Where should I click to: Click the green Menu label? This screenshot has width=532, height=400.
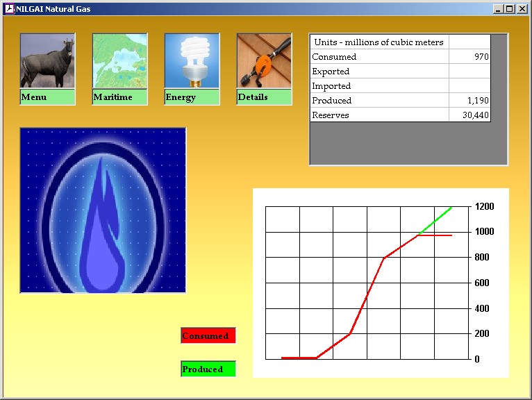tap(47, 97)
